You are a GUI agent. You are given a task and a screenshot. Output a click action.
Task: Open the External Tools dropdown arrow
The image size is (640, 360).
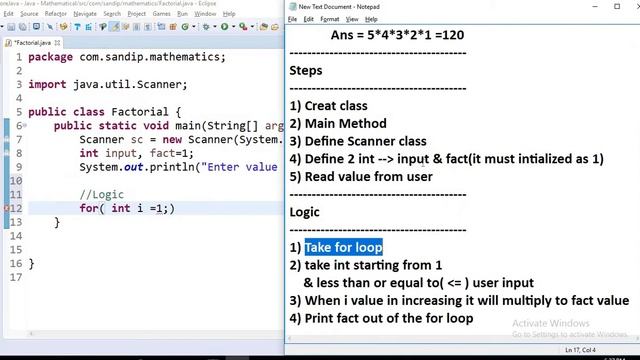pos(252,27)
